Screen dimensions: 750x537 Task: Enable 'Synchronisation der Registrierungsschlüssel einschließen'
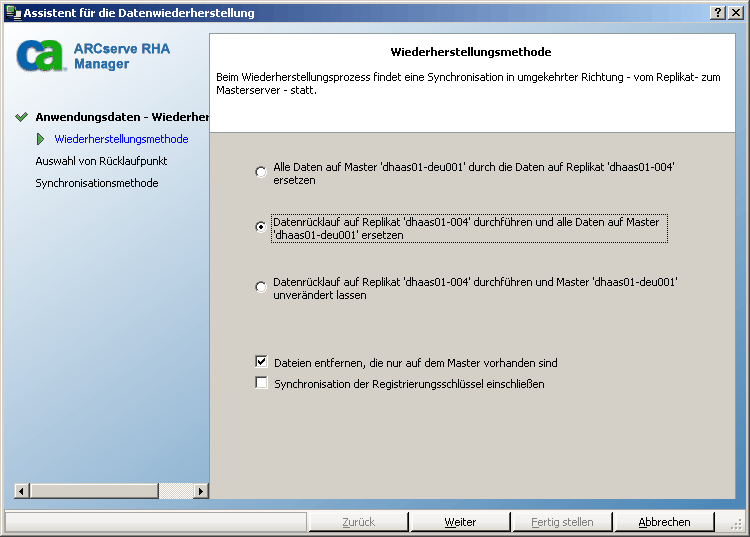261,383
